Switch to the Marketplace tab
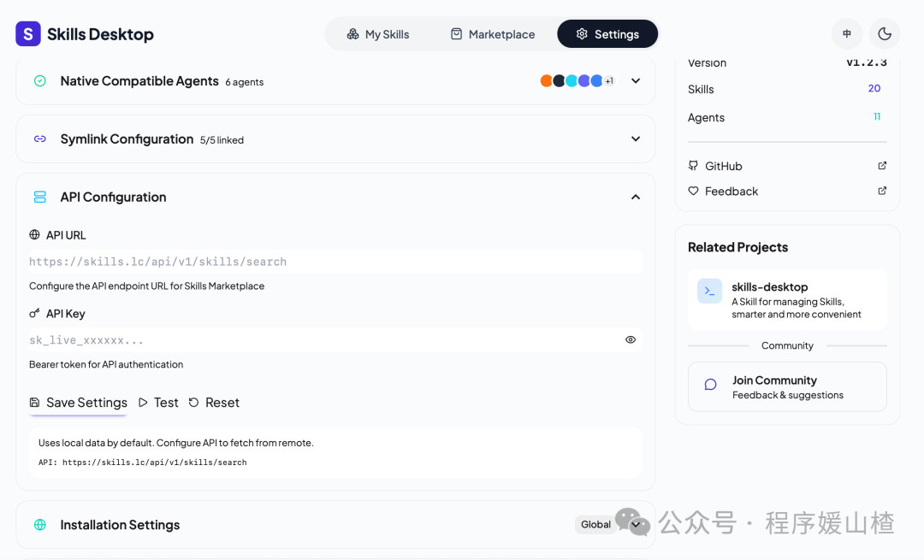The height and width of the screenshot is (560, 924). pyautogui.click(x=493, y=33)
